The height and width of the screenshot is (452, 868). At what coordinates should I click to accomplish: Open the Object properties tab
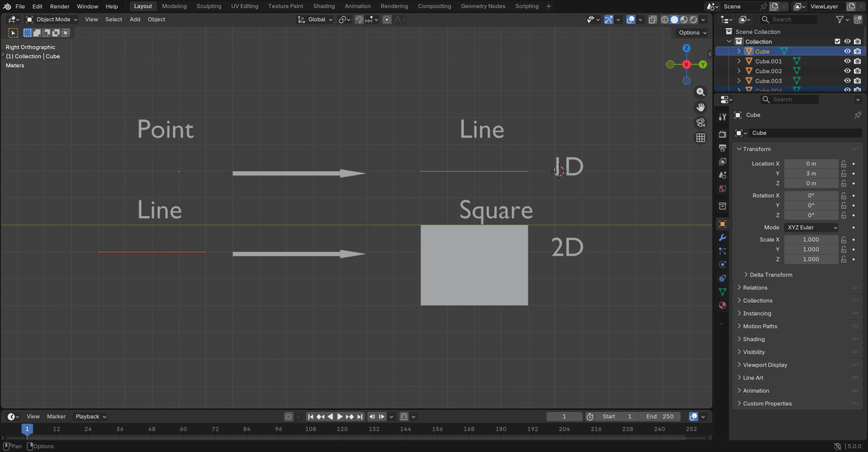click(x=722, y=224)
